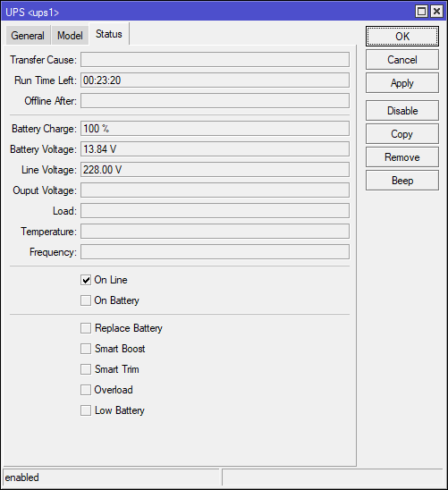Toggle the Overload checkbox
The height and width of the screenshot is (490, 448).
(x=86, y=390)
